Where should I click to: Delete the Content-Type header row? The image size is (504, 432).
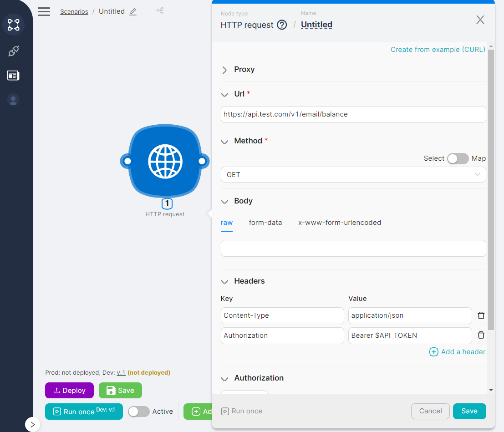click(x=481, y=315)
